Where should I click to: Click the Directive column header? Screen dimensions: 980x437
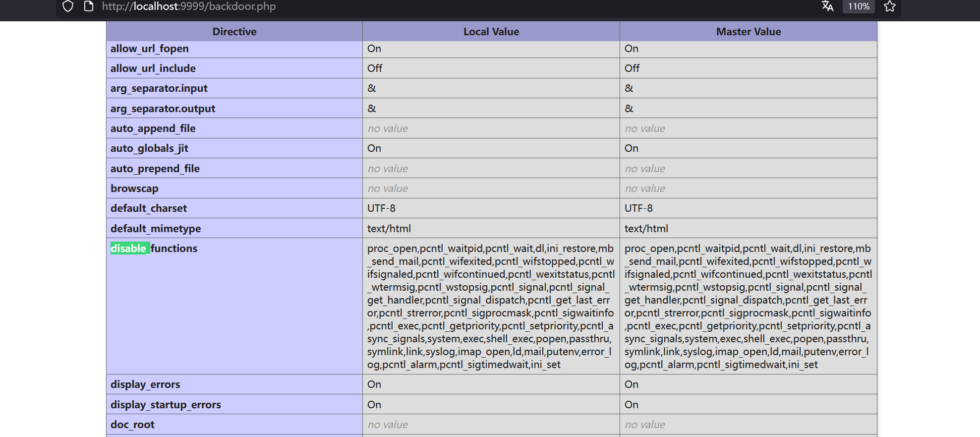tap(234, 32)
